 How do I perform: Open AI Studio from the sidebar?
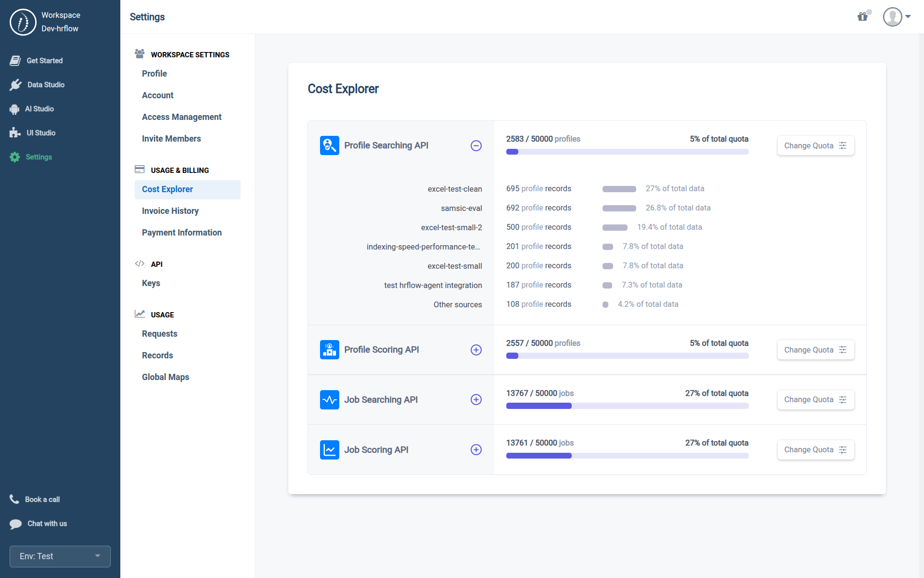coord(39,109)
